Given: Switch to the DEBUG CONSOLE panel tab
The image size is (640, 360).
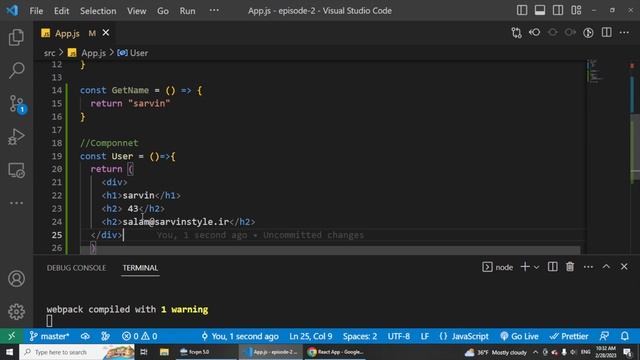Looking at the screenshot, I should 76,268.
